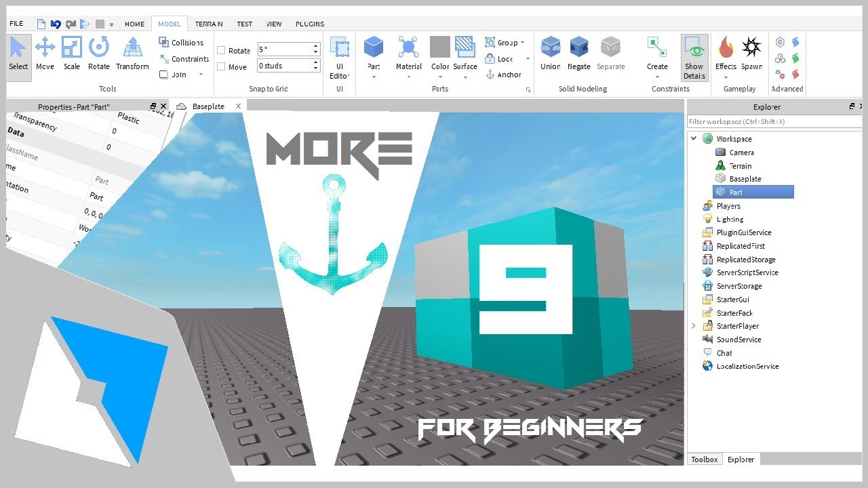Select StarterGui in Explorer
This screenshot has width=868, height=488.
pyautogui.click(x=732, y=300)
